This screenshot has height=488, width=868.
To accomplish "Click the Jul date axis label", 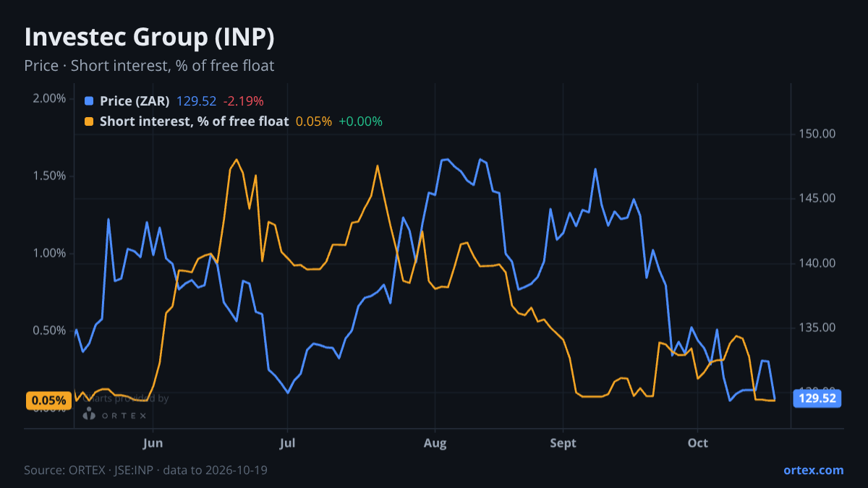I will [x=288, y=443].
